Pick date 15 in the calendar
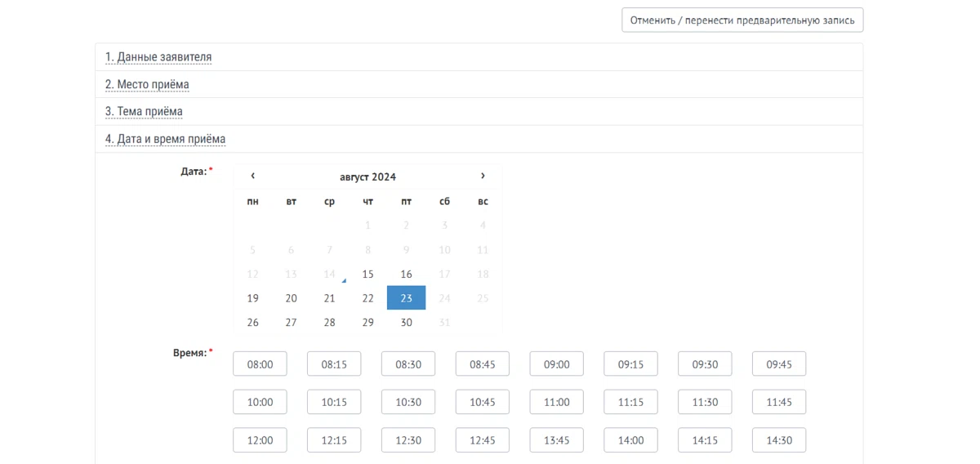Image resolution: width=980 pixels, height=464 pixels. pyautogui.click(x=367, y=274)
